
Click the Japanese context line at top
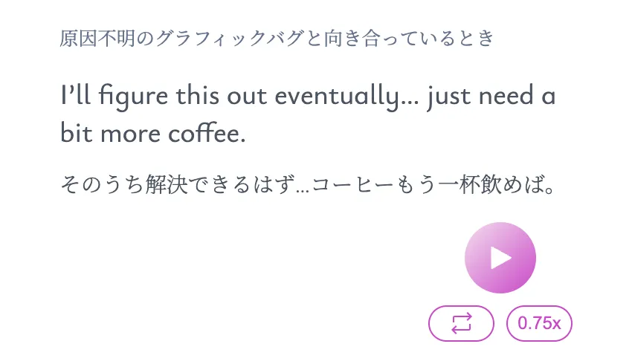277,39
